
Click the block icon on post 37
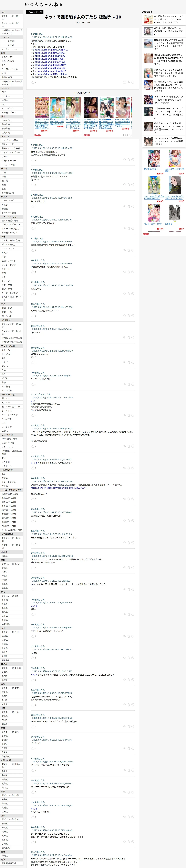[133, 770]
